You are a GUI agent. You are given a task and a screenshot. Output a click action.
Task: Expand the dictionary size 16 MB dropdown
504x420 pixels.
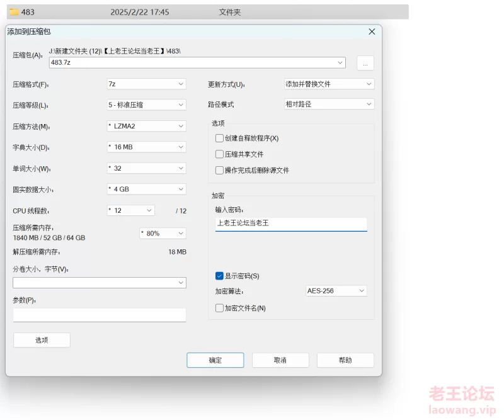point(146,147)
